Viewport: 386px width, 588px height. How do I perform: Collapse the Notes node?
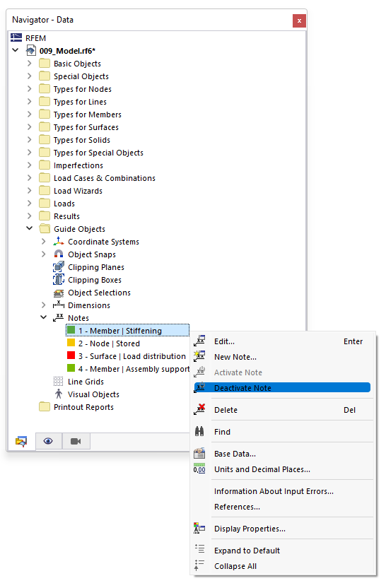click(x=44, y=317)
